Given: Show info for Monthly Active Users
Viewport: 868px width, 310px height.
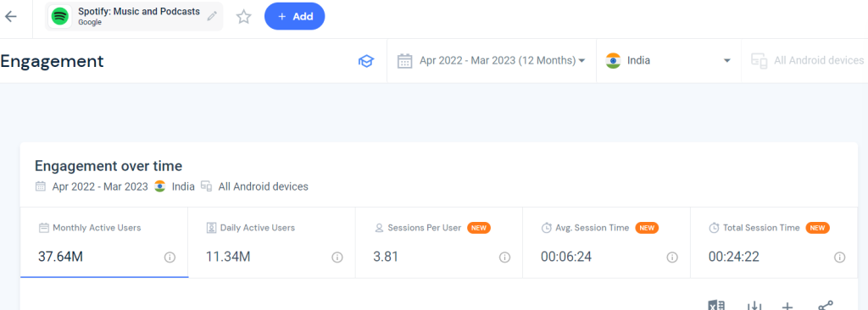Looking at the screenshot, I should pyautogui.click(x=170, y=257).
